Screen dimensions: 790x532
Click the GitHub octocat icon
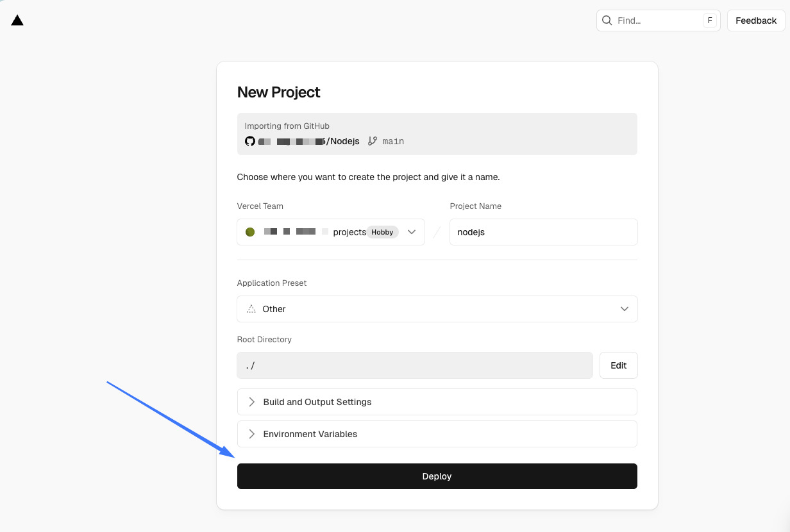[250, 141]
